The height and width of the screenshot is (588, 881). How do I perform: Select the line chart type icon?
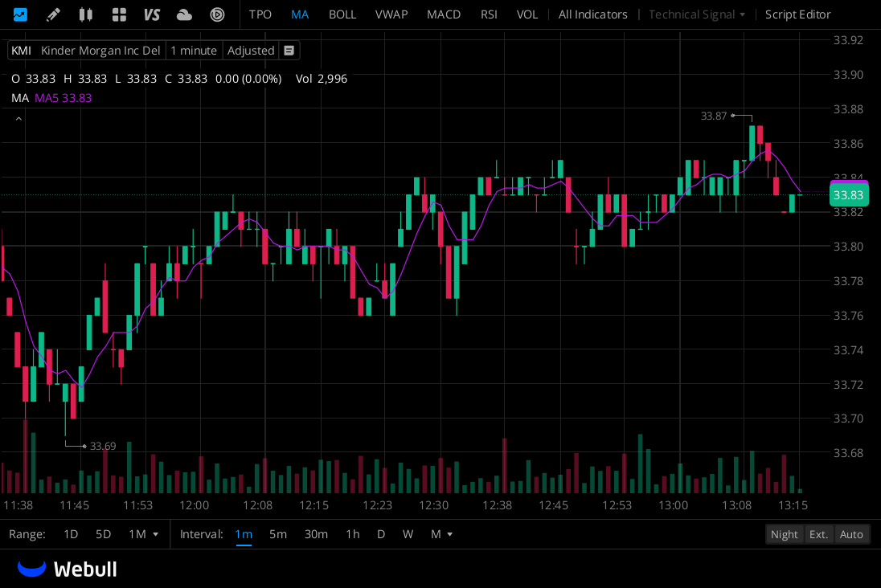20,14
